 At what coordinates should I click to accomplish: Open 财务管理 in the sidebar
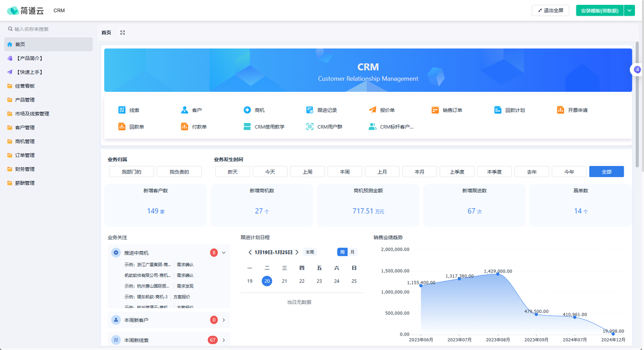48,169
